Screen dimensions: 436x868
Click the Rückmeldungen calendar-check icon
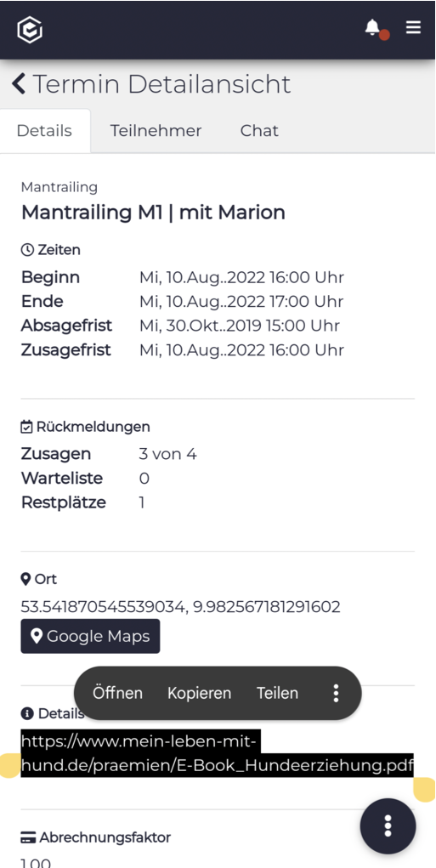pos(26,427)
